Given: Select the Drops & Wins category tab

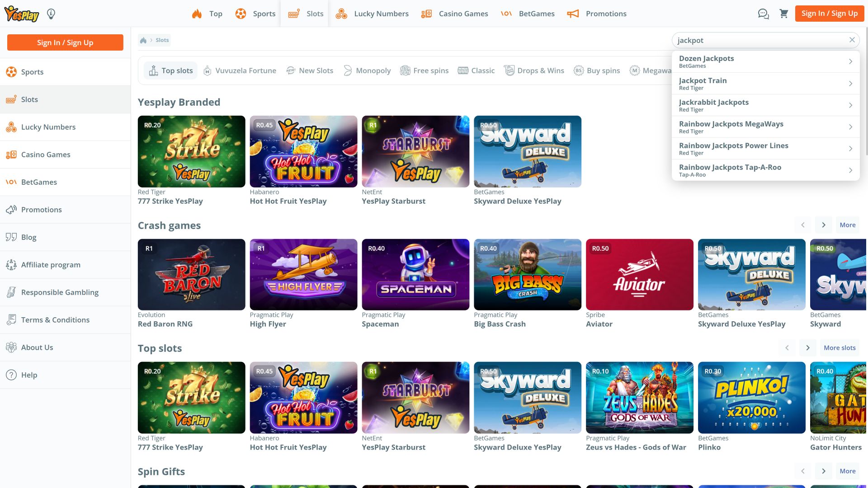Looking at the screenshot, I should coord(534,70).
